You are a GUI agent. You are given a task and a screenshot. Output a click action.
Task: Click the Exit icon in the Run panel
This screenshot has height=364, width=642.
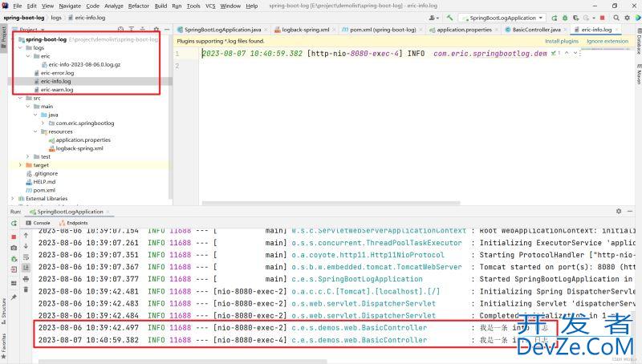(14, 269)
